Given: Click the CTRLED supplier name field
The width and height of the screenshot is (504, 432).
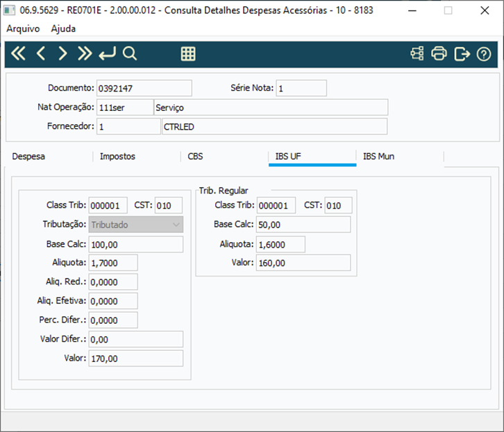Looking at the screenshot, I should click(275, 126).
